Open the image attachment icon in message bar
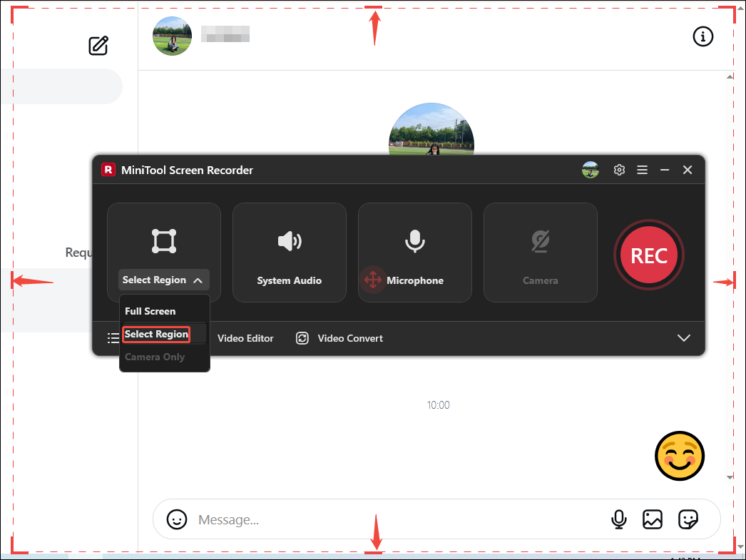This screenshot has height=560, width=746. (x=653, y=519)
